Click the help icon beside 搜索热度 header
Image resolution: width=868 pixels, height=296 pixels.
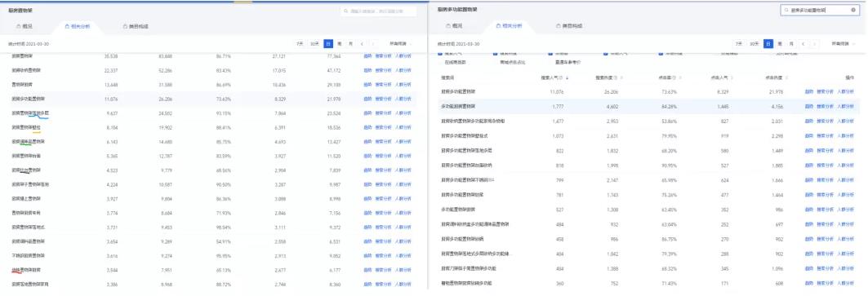tap(617, 78)
